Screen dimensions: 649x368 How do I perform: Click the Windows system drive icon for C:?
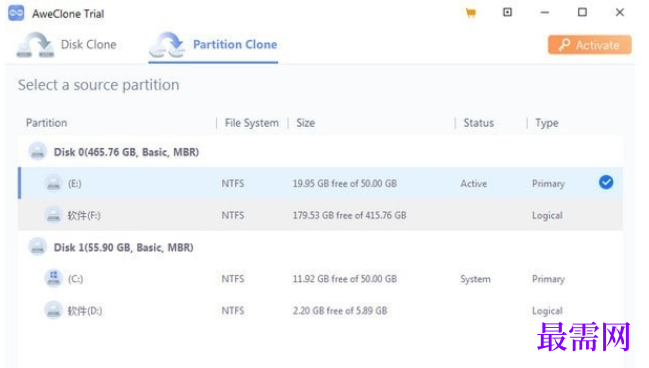pos(53,278)
